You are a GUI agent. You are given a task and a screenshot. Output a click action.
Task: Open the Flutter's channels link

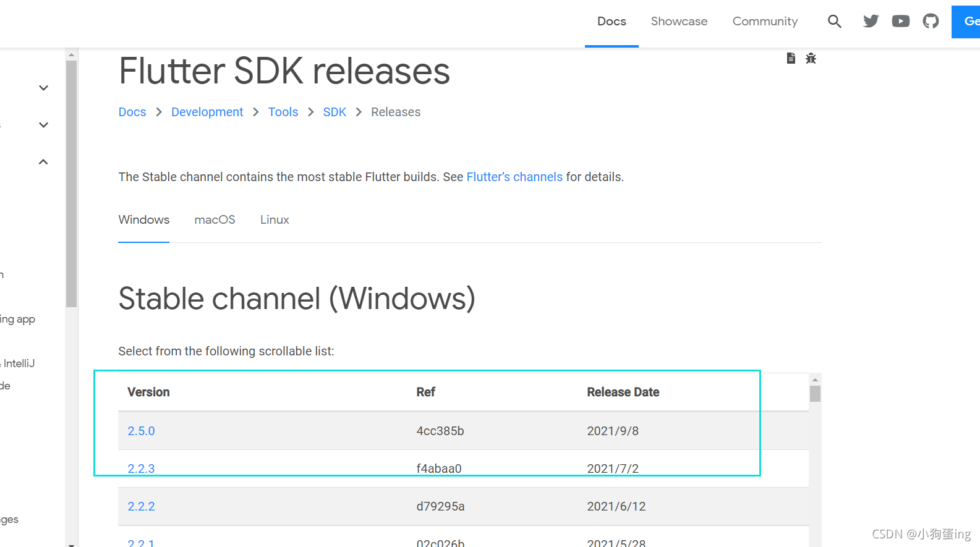coord(514,177)
